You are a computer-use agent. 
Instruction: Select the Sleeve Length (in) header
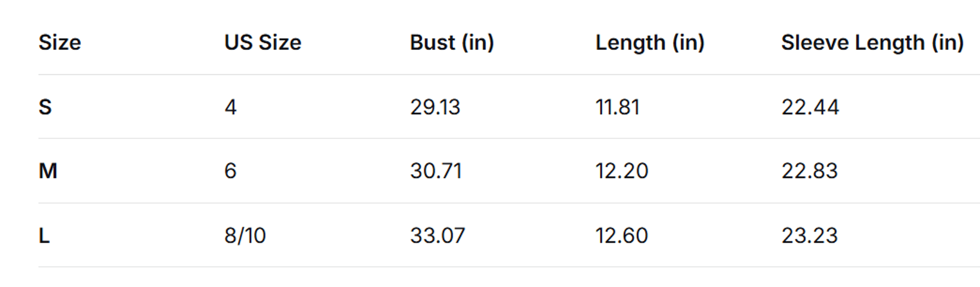pos(872,43)
